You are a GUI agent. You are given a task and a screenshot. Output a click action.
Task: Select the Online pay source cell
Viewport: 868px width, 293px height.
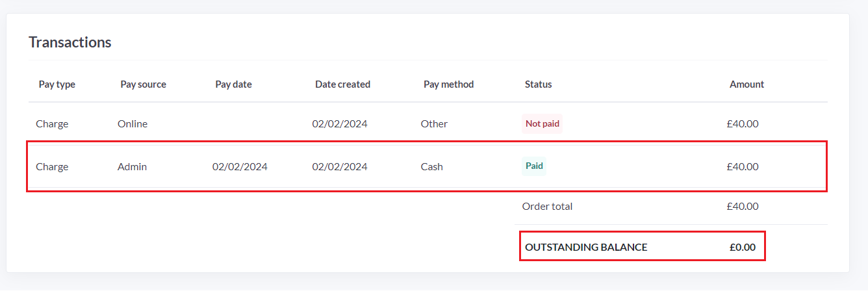(133, 124)
